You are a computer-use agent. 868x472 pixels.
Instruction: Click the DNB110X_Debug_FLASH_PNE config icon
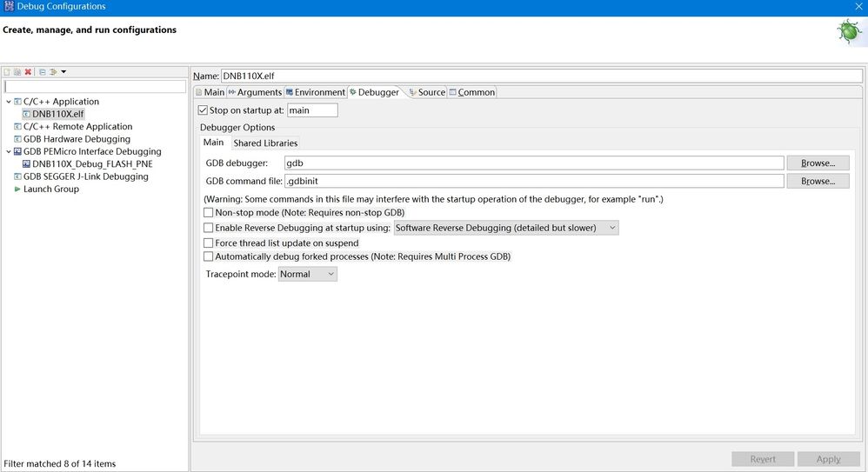[27, 164]
